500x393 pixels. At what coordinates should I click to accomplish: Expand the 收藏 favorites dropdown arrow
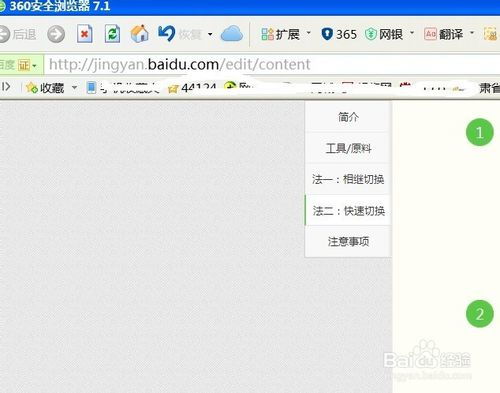click(75, 88)
